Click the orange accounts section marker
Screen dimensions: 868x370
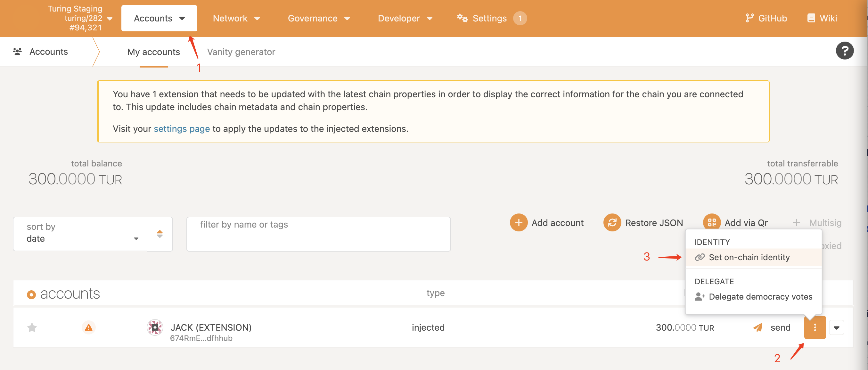click(31, 294)
